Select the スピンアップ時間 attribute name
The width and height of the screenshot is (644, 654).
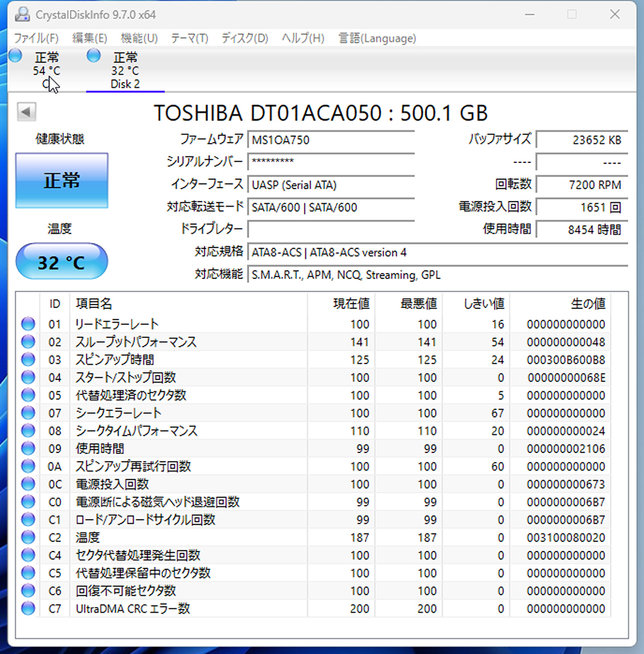click(x=115, y=360)
